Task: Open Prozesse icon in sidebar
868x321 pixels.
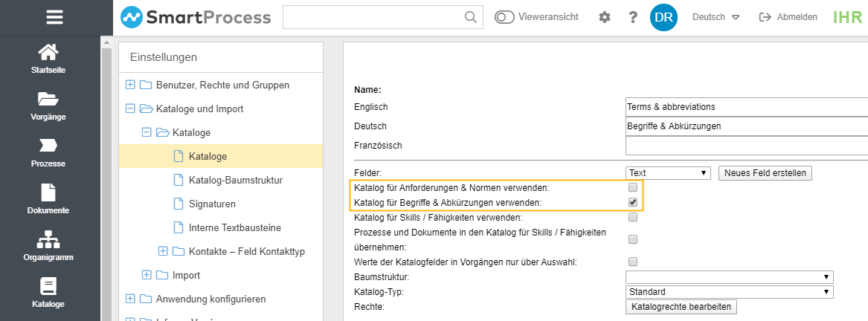Action: [x=48, y=146]
